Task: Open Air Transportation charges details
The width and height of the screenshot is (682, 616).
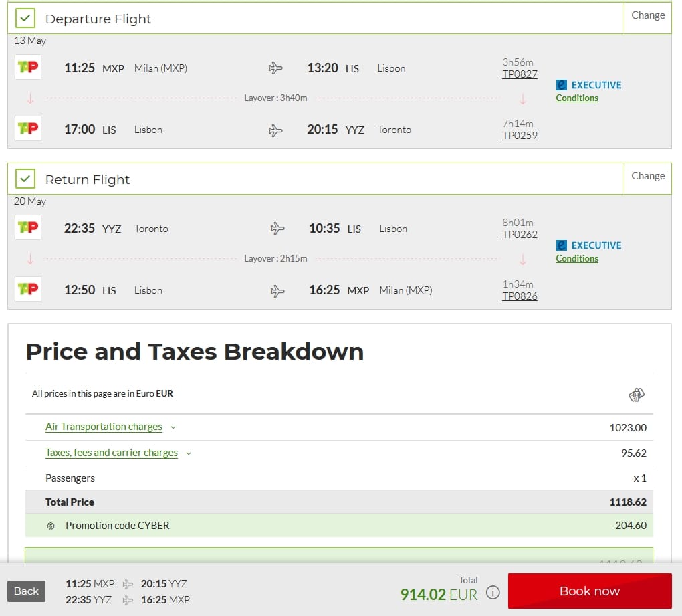Action: [x=104, y=427]
